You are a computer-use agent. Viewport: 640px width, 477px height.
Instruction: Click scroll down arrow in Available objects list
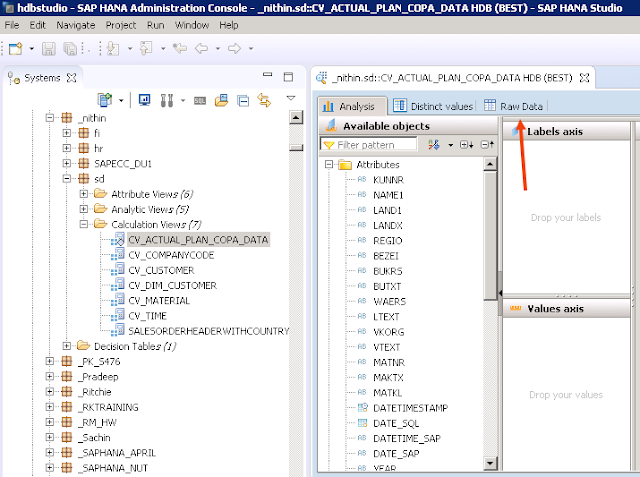(x=490, y=463)
